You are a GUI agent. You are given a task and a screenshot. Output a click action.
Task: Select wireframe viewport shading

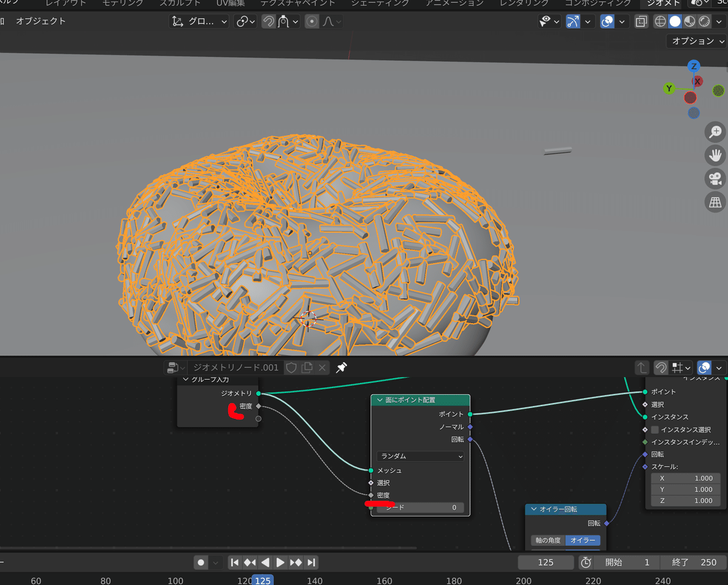(x=660, y=21)
